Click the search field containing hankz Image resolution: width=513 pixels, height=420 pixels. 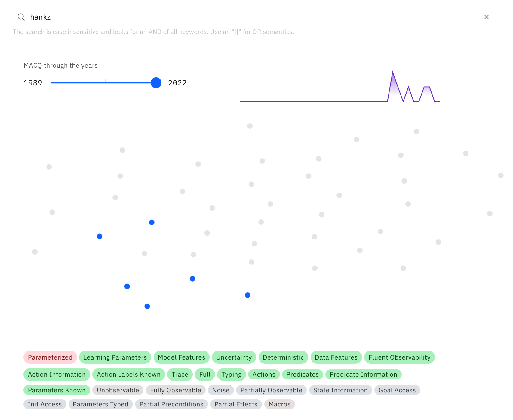241,17
